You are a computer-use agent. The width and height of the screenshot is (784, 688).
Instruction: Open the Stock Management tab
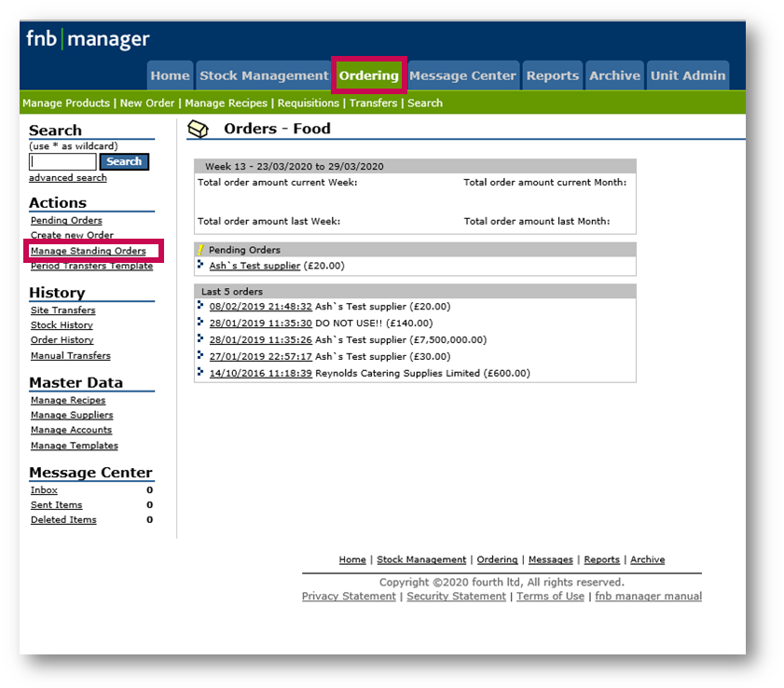(x=264, y=76)
